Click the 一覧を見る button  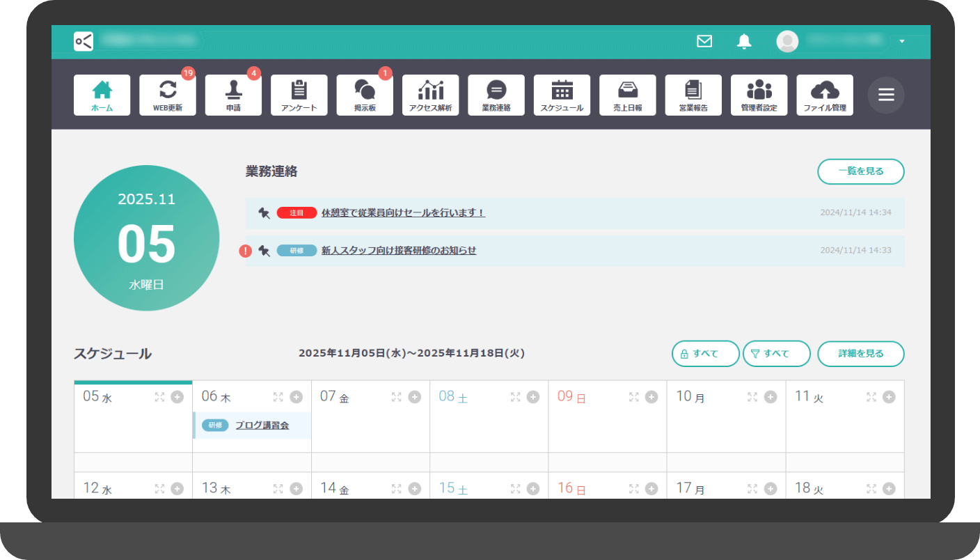(860, 171)
